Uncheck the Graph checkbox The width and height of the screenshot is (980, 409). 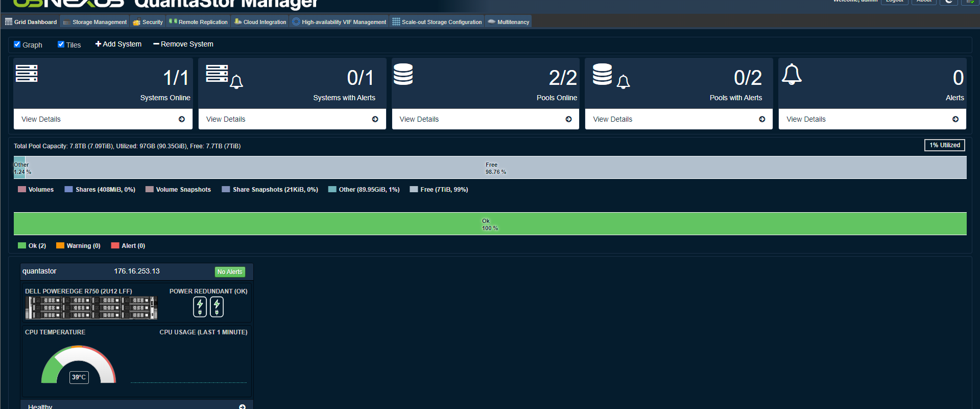(x=17, y=44)
